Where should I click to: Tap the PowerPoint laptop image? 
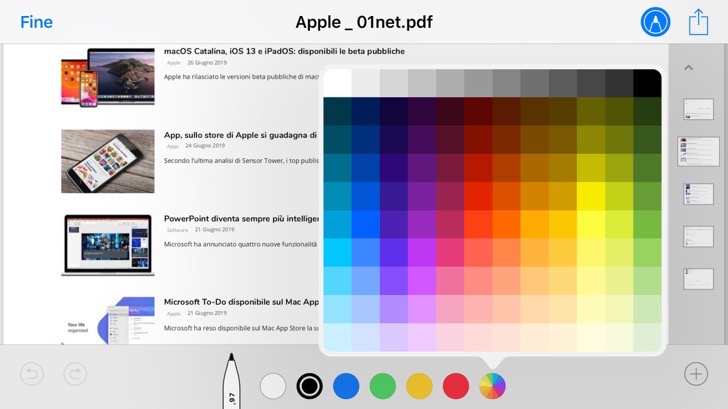(108, 245)
